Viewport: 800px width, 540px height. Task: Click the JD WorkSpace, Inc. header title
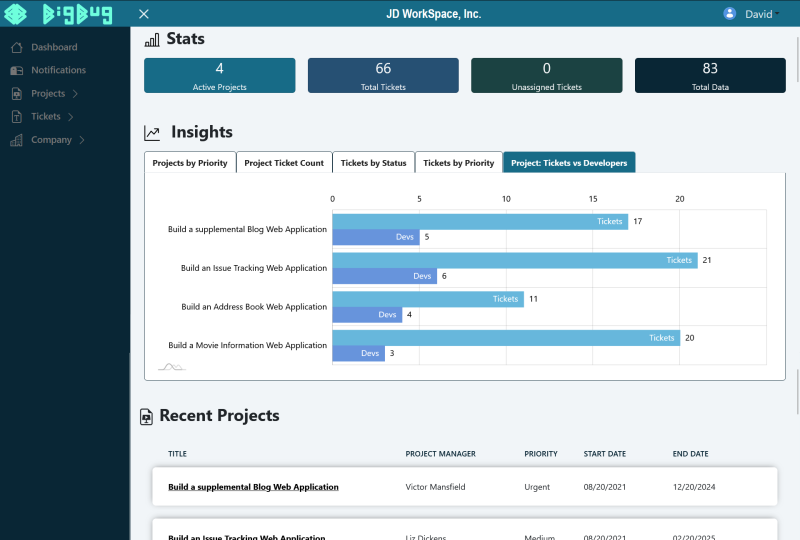click(434, 14)
